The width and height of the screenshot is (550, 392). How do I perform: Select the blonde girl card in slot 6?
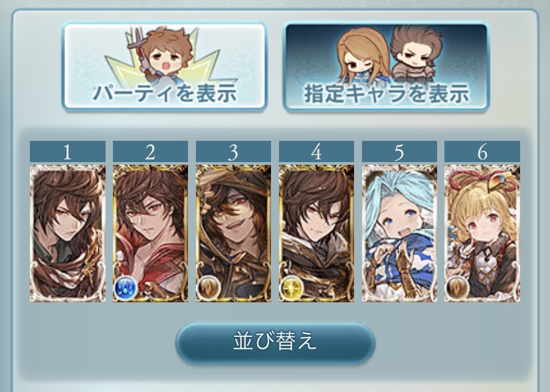coord(482,233)
